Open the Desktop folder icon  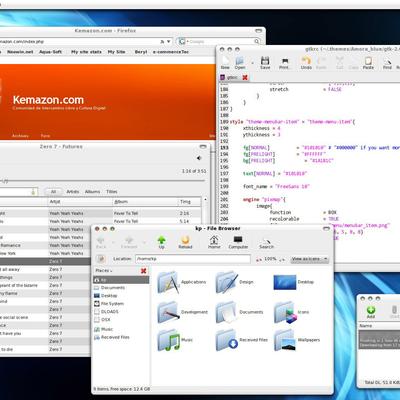pyautogui.click(x=285, y=282)
